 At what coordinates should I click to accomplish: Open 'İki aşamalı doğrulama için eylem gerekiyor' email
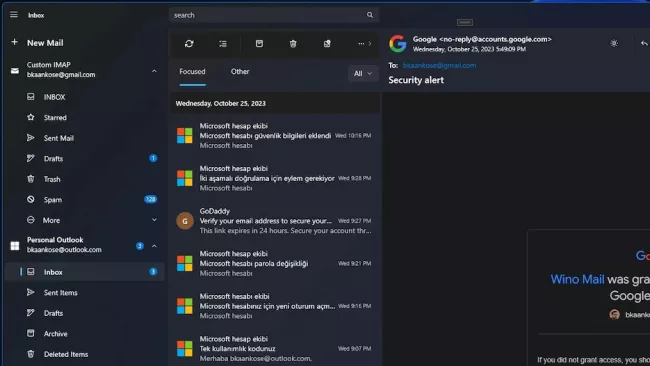(x=275, y=178)
